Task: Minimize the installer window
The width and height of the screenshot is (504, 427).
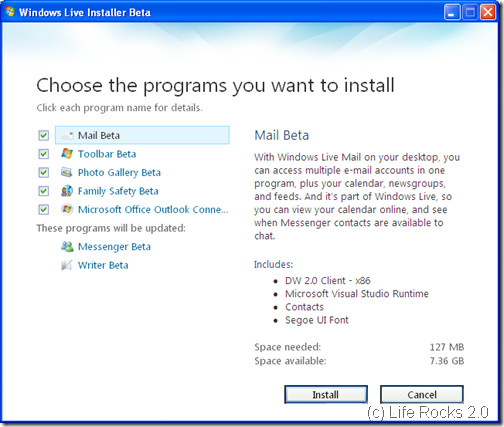Action: [x=452, y=13]
